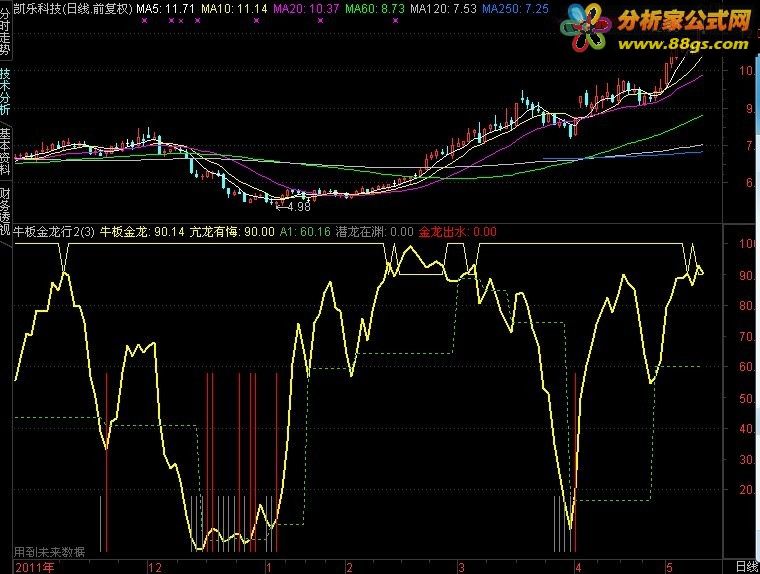Select the 财务透视 side tab
This screenshot has width=760, height=574.
pyautogui.click(x=5, y=211)
